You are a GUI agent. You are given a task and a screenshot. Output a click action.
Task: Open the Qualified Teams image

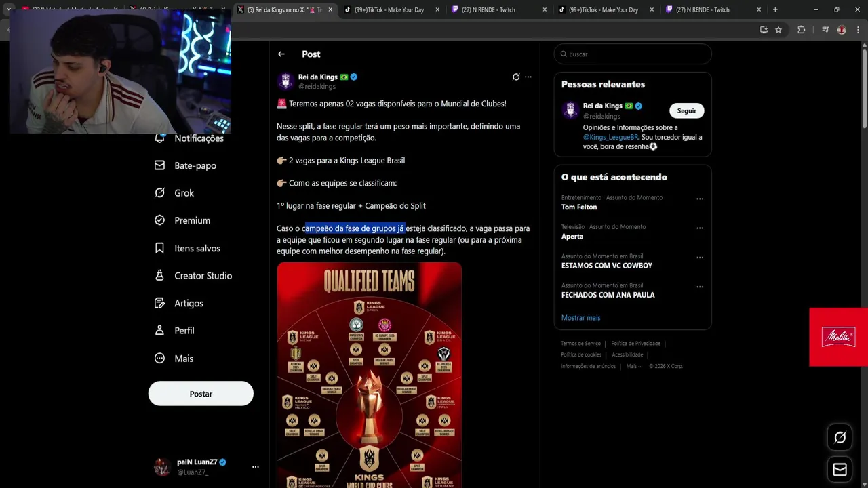tap(370, 375)
